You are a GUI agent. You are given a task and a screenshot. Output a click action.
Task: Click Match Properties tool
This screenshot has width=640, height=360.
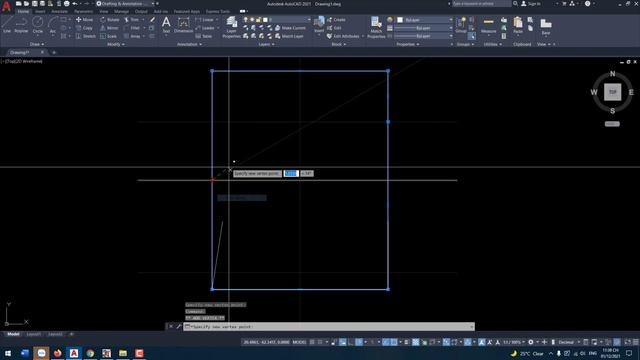pos(376,27)
